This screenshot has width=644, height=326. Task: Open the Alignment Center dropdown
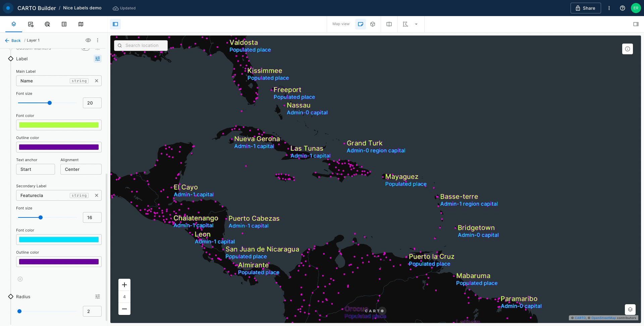coord(81,169)
